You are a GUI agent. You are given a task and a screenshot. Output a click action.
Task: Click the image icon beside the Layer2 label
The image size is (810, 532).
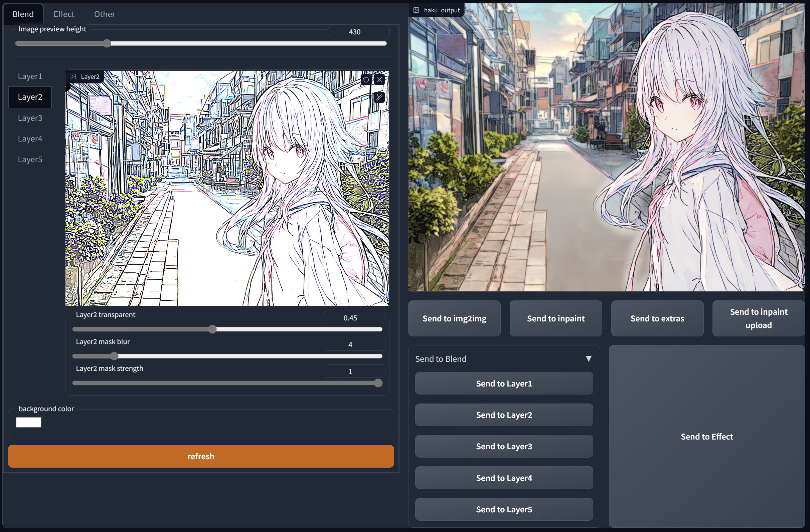73,76
